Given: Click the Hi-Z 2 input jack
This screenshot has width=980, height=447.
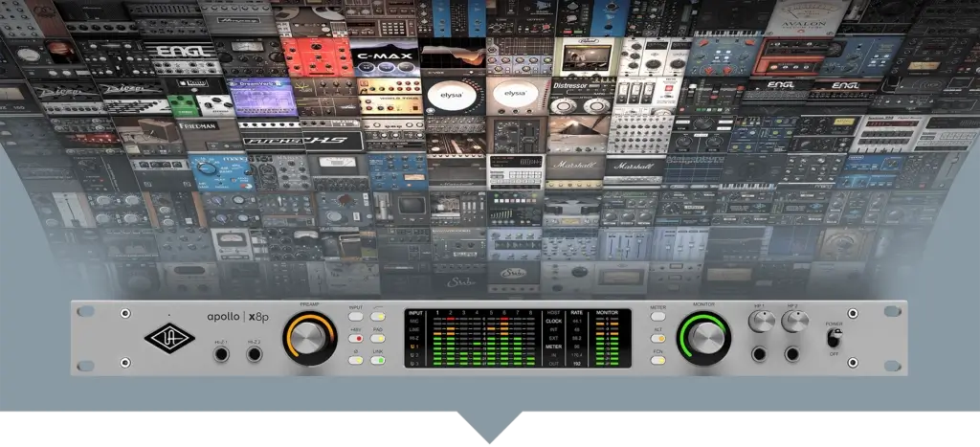Looking at the screenshot, I should pyautogui.click(x=255, y=355).
